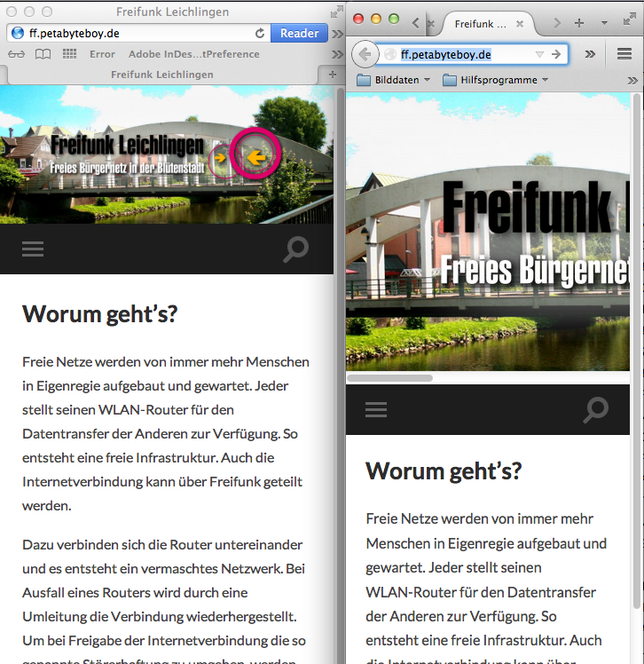Click Safari's vertical page scrollbar
Image resolution: width=644 pixels, height=664 pixels.
(x=340, y=373)
